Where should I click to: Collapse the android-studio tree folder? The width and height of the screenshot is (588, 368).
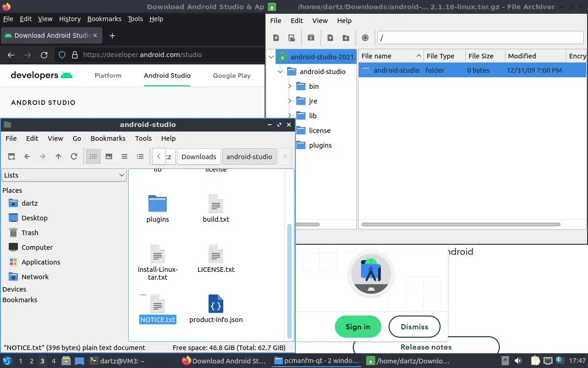(x=280, y=72)
